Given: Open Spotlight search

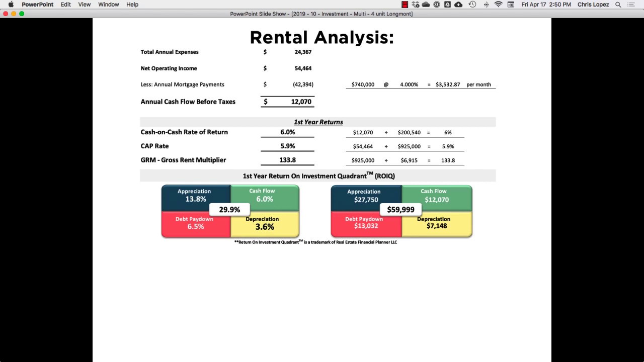Looking at the screenshot, I should 618,5.
